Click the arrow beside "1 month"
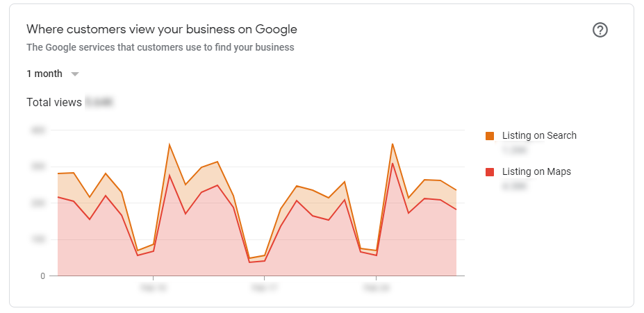 pyautogui.click(x=75, y=74)
